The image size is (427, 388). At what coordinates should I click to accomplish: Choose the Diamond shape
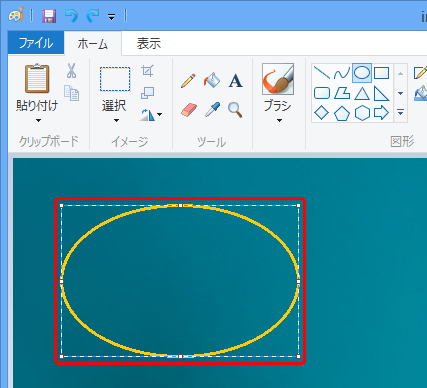[322, 113]
